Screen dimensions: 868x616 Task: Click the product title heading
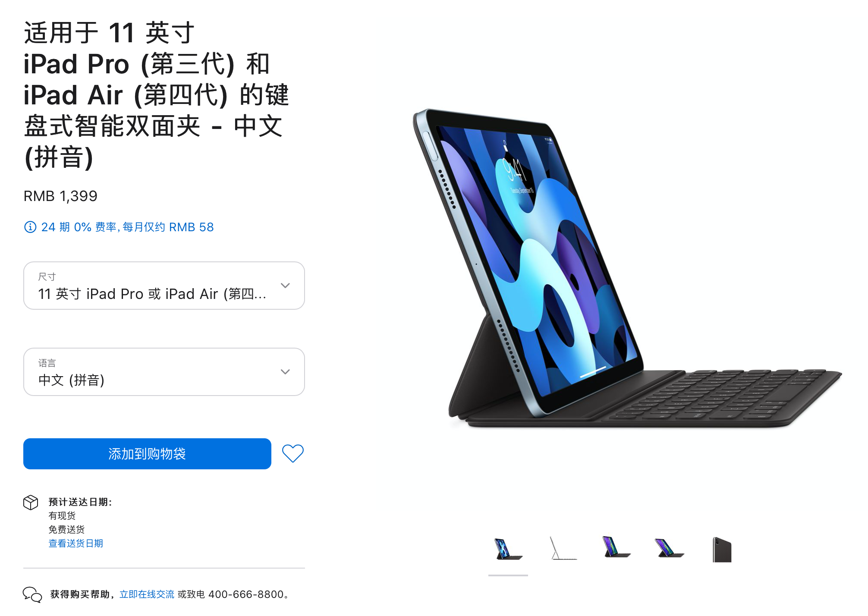pyautogui.click(x=155, y=95)
